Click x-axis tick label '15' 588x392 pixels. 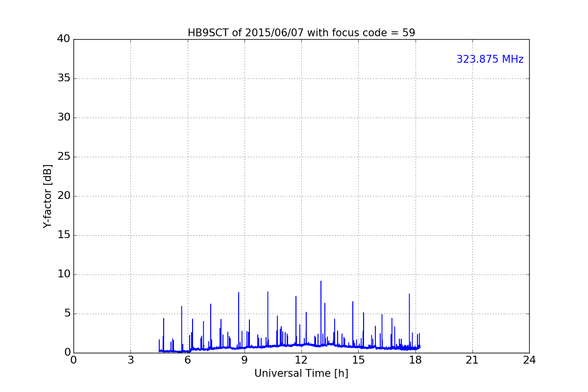pos(358,360)
